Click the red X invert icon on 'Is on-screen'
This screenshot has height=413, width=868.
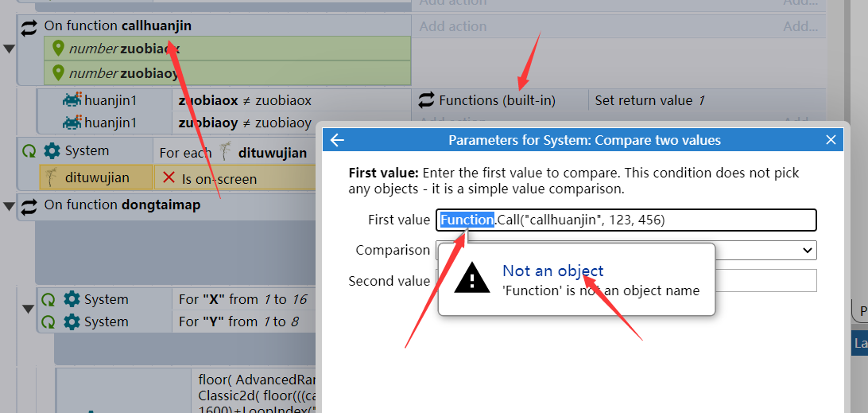click(x=169, y=178)
